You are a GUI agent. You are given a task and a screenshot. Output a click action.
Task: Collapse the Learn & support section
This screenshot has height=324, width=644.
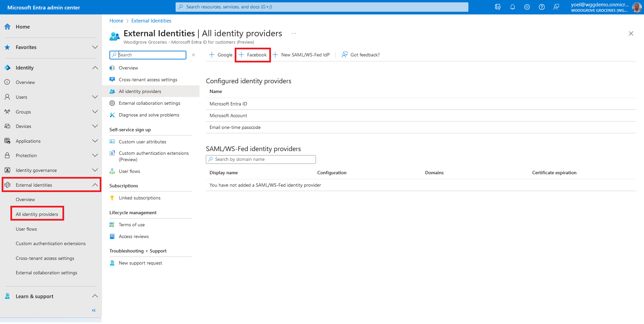click(95, 296)
